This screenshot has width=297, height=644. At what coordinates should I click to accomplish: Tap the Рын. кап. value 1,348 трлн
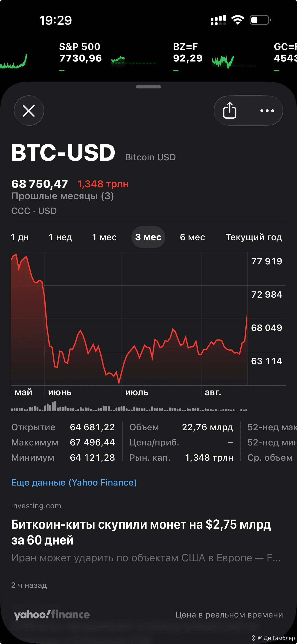(209, 457)
